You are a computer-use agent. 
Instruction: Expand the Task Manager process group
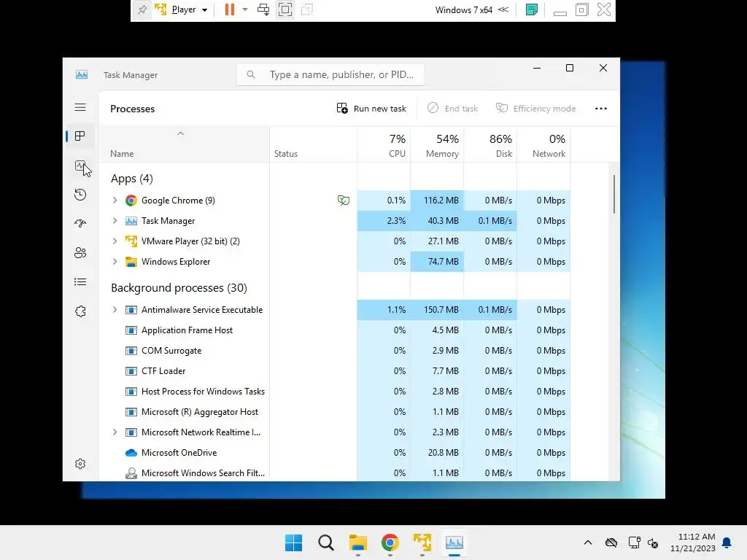click(115, 220)
